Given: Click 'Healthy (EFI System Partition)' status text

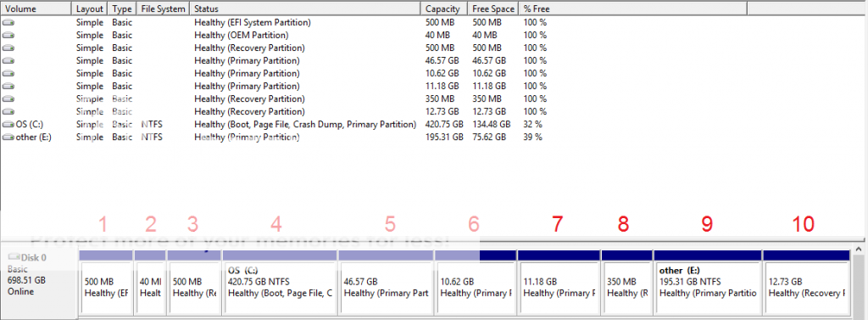Looking at the screenshot, I should click(x=253, y=23).
